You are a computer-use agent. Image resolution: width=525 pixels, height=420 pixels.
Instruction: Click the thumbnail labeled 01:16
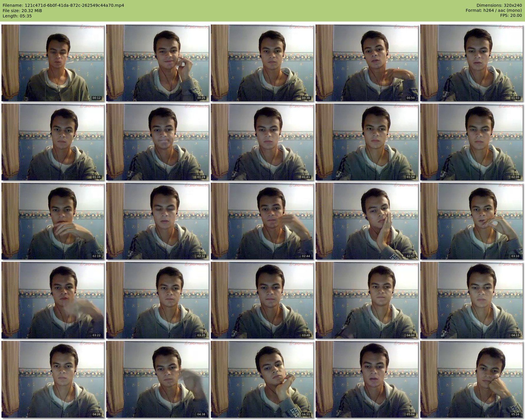tap(53, 142)
